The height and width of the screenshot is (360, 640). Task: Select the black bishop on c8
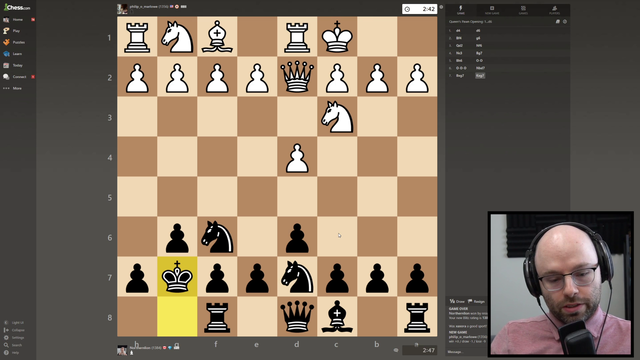pos(337,317)
